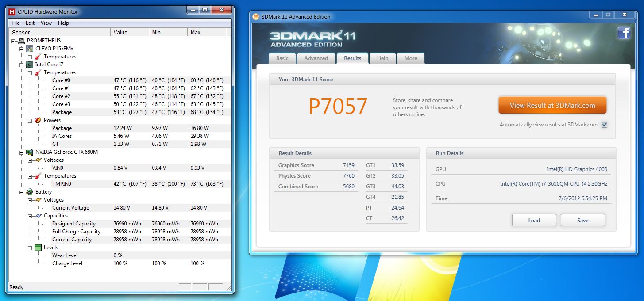Image resolution: width=644 pixels, height=301 pixels.
Task: Select the Core #2 temperature row
Action: 120,96
